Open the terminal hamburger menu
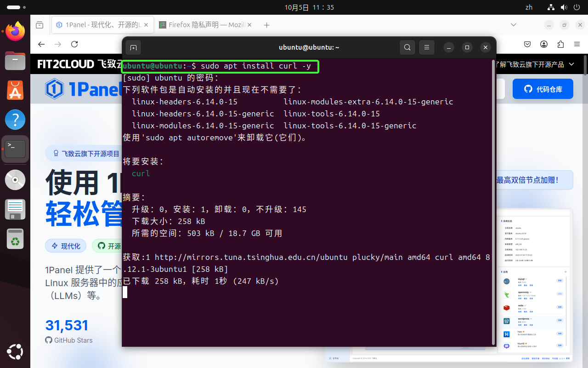 click(x=426, y=47)
